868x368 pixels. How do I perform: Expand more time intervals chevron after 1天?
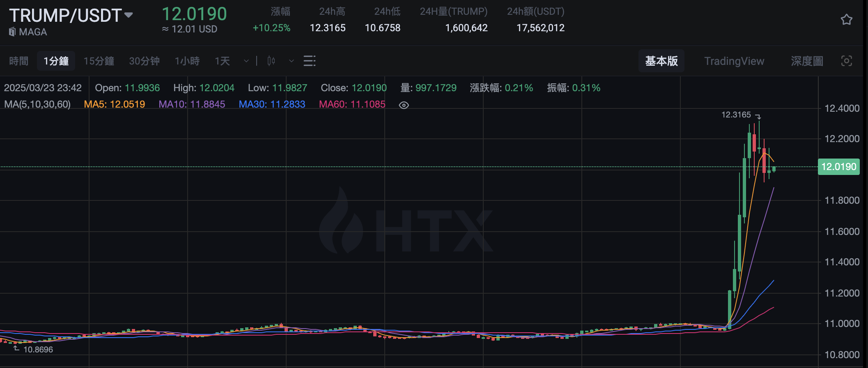tap(246, 61)
